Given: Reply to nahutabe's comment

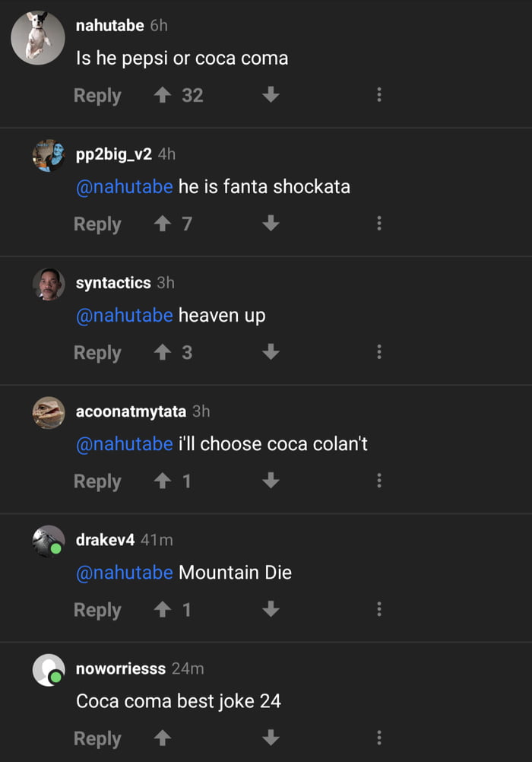Looking at the screenshot, I should tap(97, 95).
